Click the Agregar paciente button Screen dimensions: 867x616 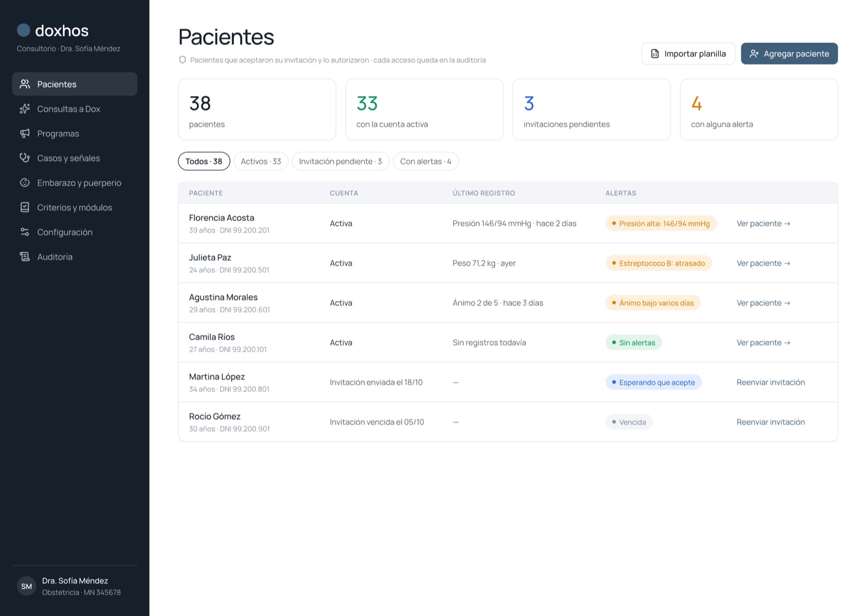pos(790,54)
